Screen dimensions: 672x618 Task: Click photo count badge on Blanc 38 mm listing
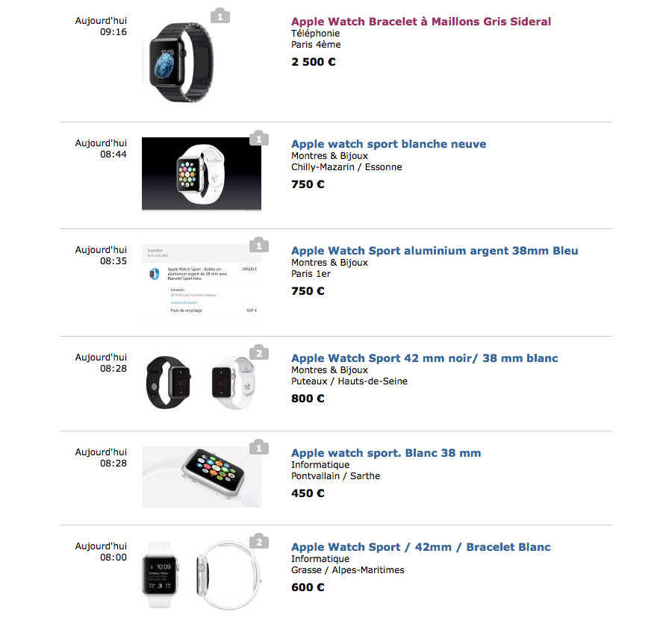[259, 447]
